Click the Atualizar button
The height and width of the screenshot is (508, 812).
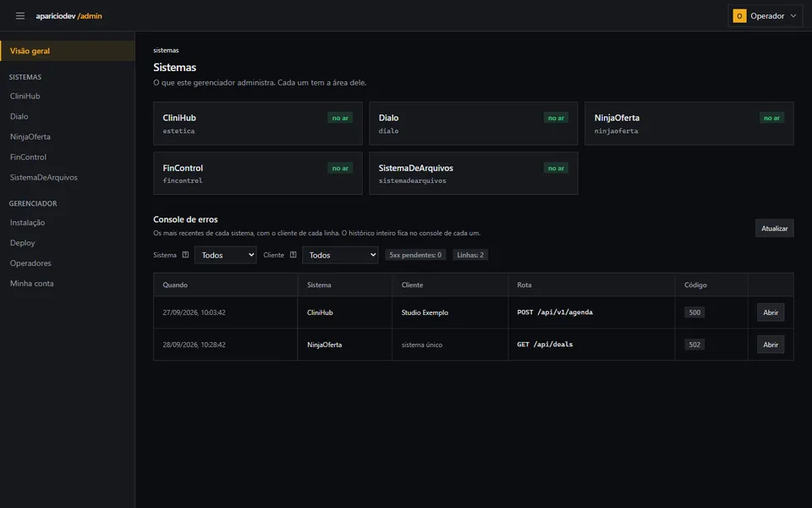(x=774, y=228)
